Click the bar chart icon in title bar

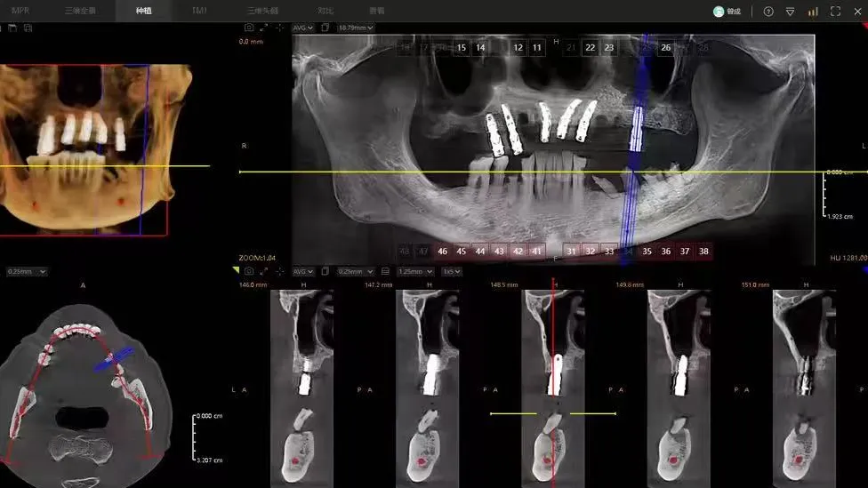click(x=813, y=11)
